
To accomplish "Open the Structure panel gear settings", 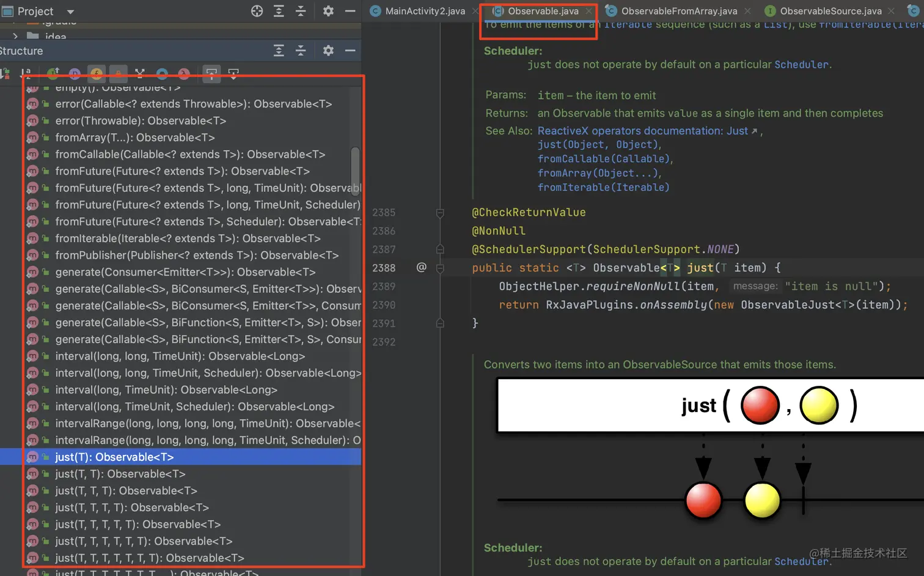I will pyautogui.click(x=328, y=51).
